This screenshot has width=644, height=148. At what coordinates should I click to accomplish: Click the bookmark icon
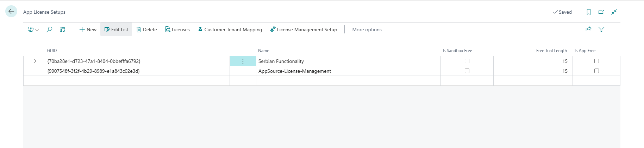588,12
